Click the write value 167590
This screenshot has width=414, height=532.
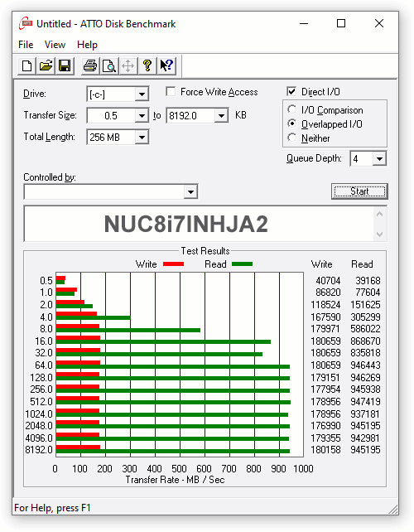(x=326, y=317)
